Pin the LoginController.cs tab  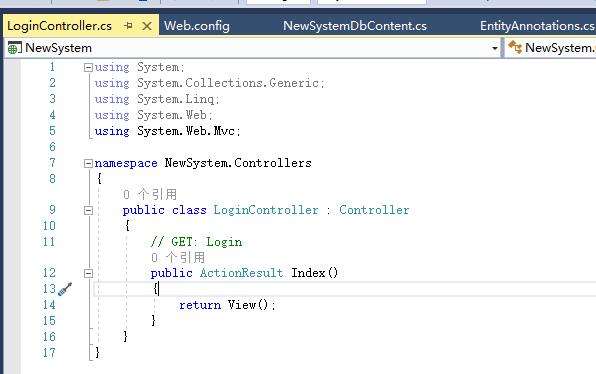128,26
